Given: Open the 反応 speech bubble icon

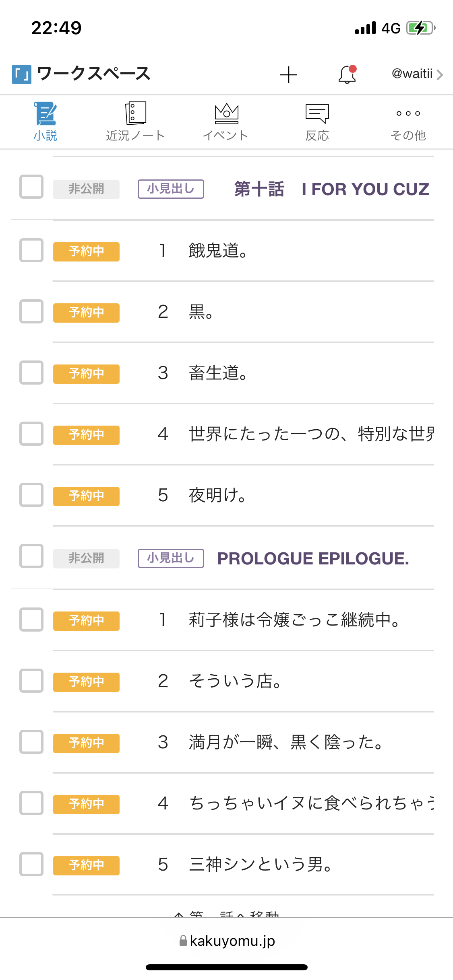Looking at the screenshot, I should coord(317,114).
